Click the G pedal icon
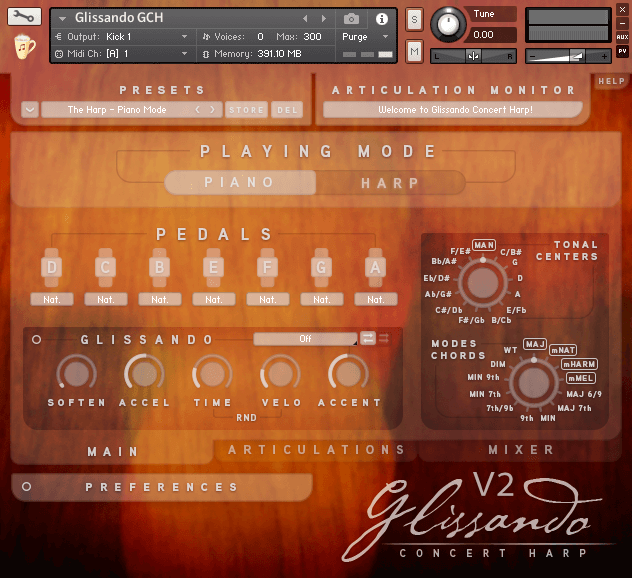The width and height of the screenshot is (632, 578). [321, 267]
